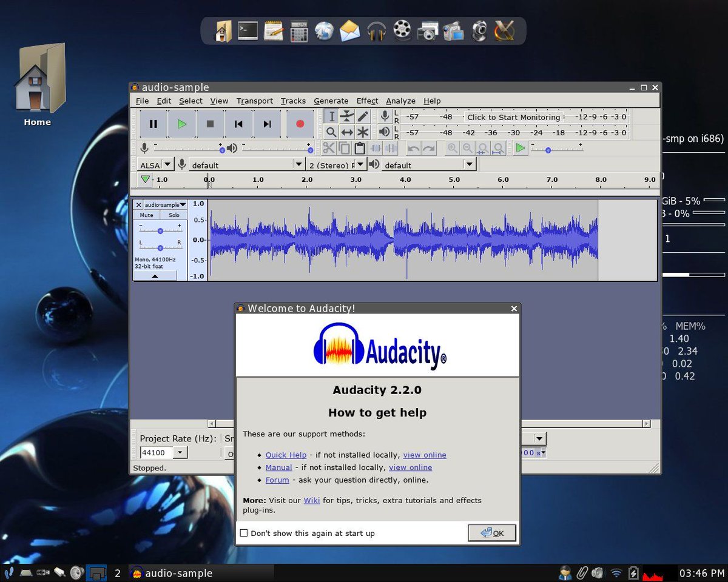Select the pencil Draw tool
728x582 pixels.
click(x=363, y=116)
